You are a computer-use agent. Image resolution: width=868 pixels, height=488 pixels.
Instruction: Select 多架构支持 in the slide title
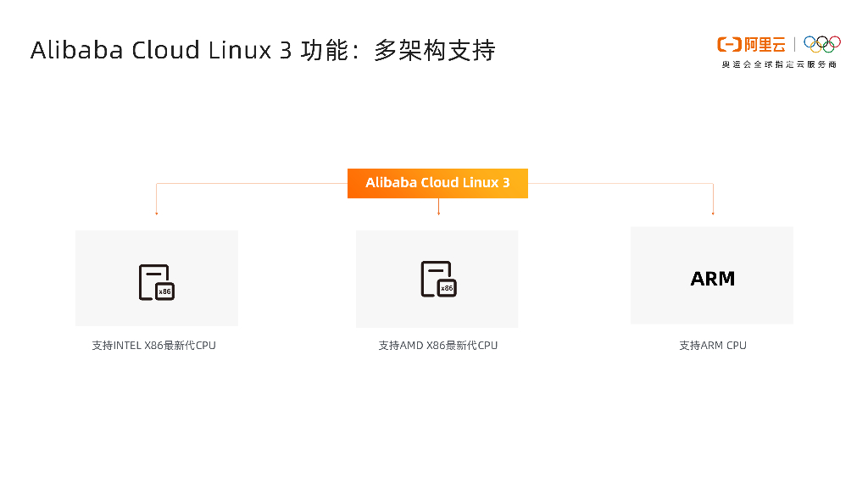[x=434, y=50]
